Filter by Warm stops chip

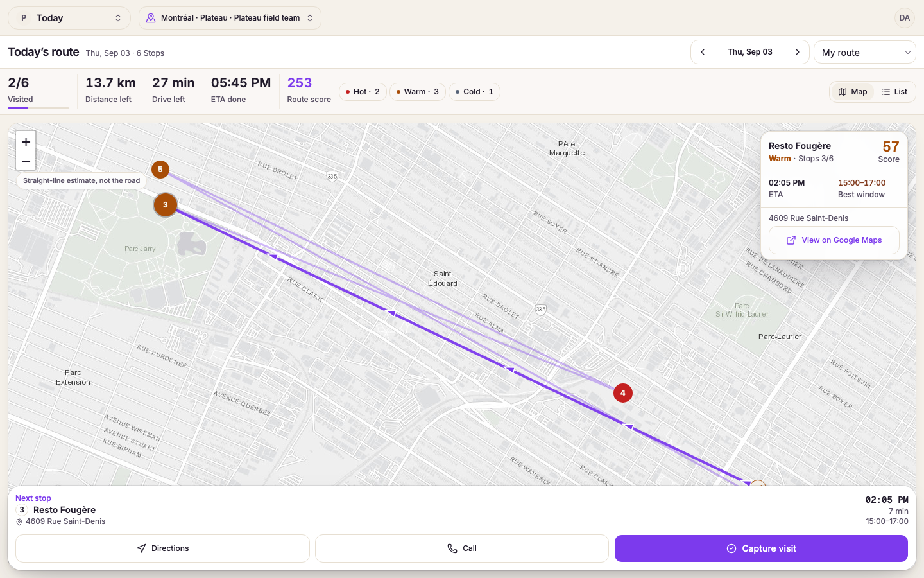(418, 92)
